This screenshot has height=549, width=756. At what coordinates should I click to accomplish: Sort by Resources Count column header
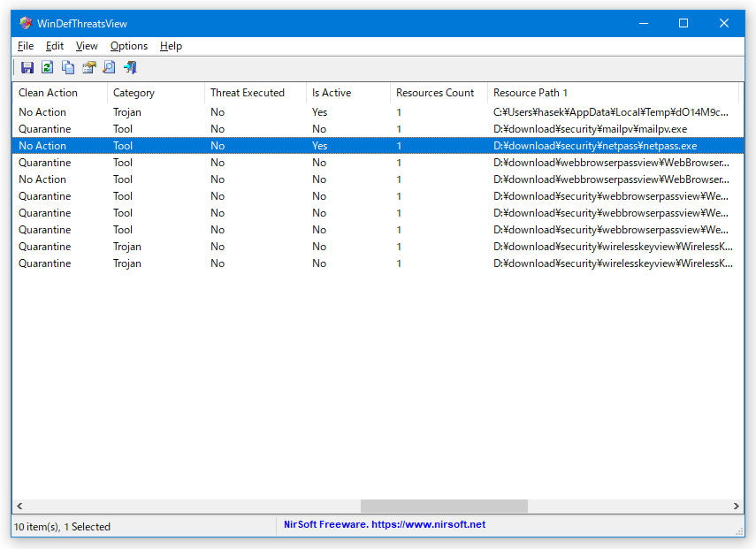tap(439, 93)
